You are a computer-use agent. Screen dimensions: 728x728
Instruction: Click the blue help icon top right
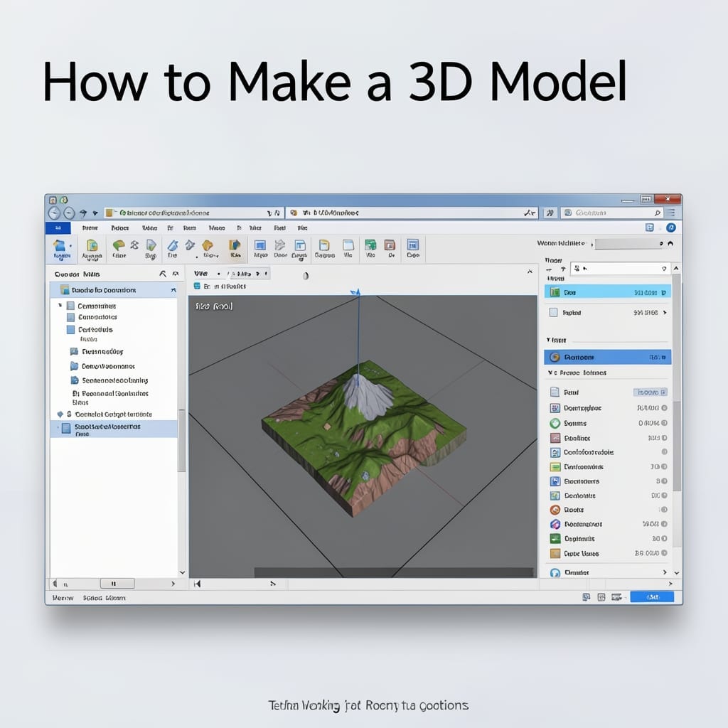[671, 227]
